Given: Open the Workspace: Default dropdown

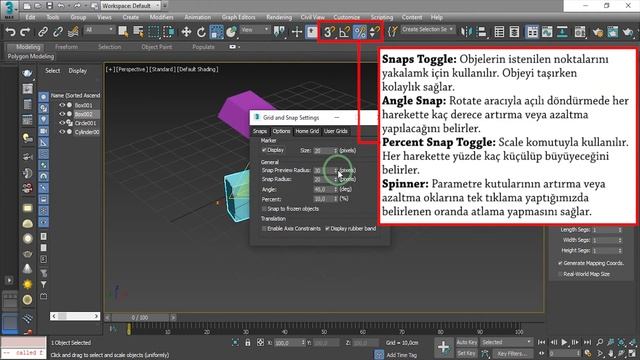Looking at the screenshot, I should coord(131,6).
